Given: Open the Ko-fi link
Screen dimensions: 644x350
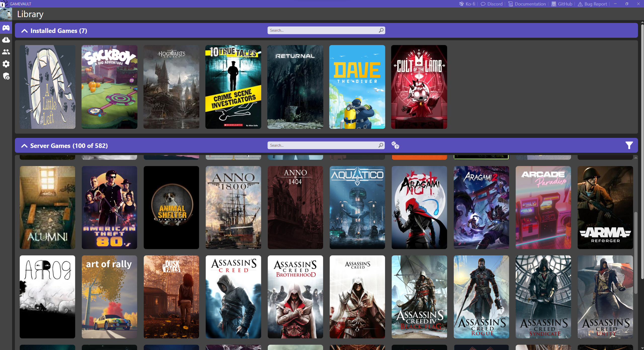Looking at the screenshot, I should coord(467,4).
